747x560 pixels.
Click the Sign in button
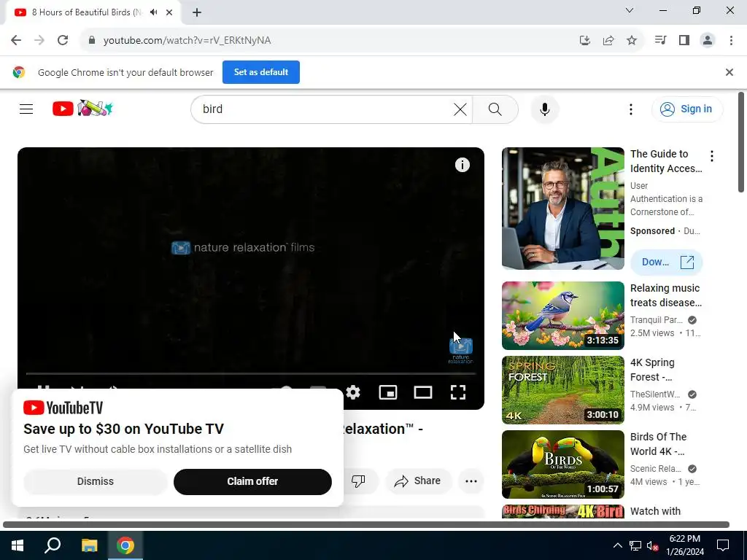click(686, 109)
